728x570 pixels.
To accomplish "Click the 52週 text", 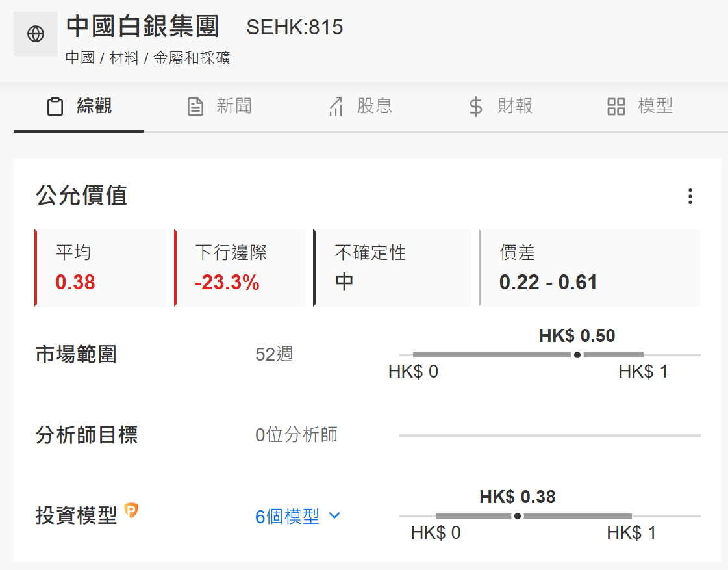I will 274,354.
